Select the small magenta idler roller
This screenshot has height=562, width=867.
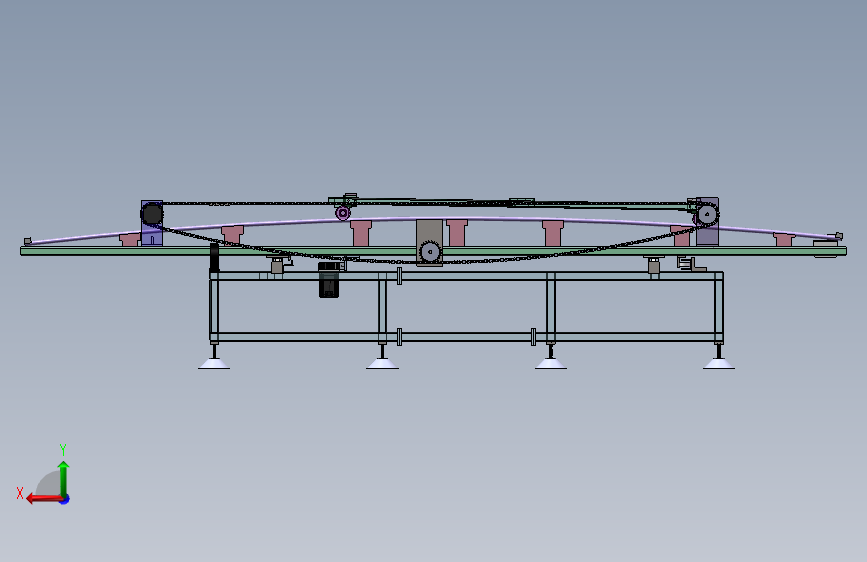[x=343, y=213]
